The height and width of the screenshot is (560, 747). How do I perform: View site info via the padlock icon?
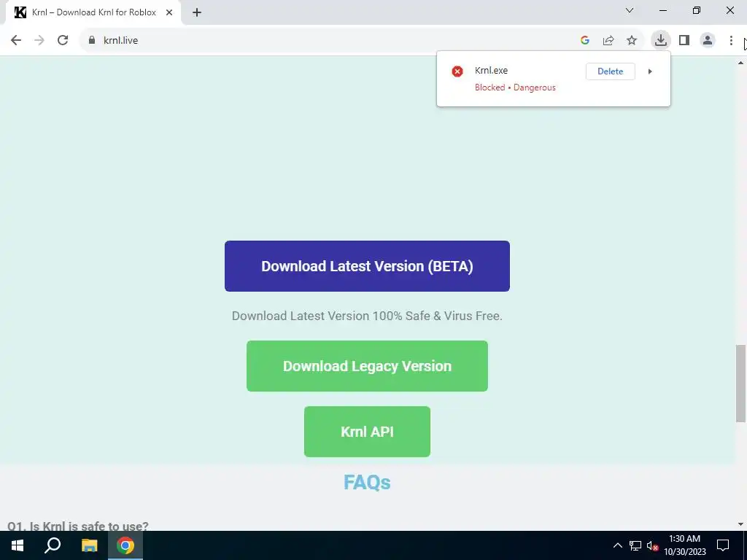tap(92, 41)
